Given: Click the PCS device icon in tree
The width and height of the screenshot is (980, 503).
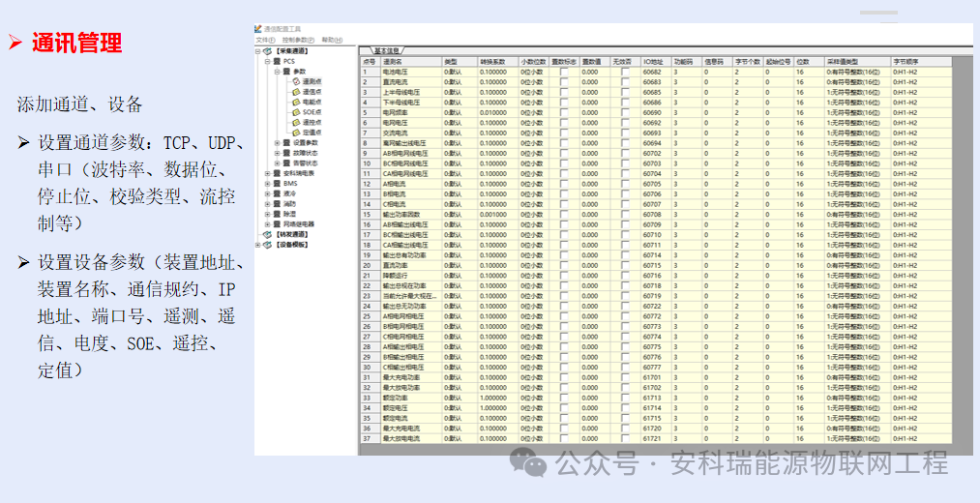Looking at the screenshot, I should (277, 61).
